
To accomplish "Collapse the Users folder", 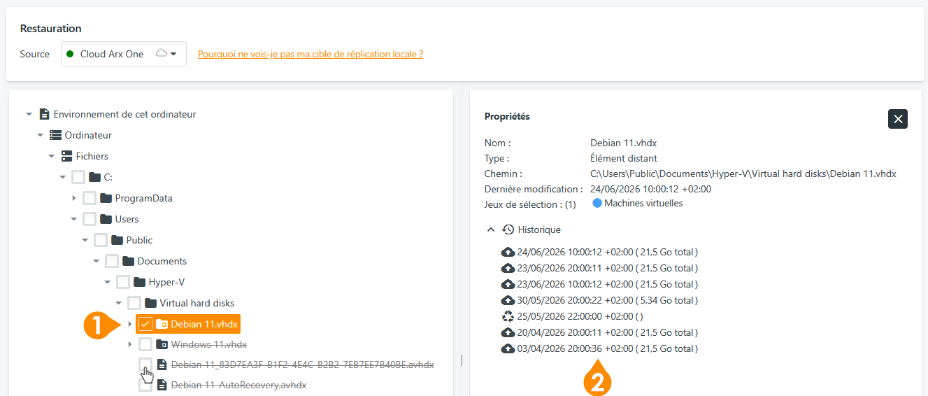I will (x=74, y=219).
